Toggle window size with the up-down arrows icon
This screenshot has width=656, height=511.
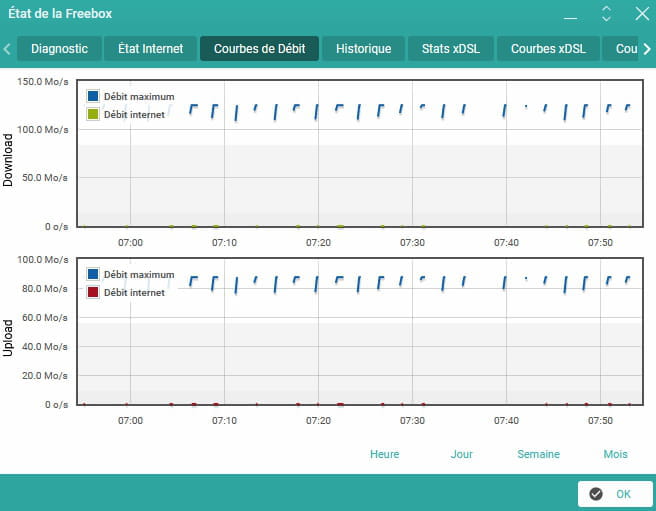[x=606, y=14]
